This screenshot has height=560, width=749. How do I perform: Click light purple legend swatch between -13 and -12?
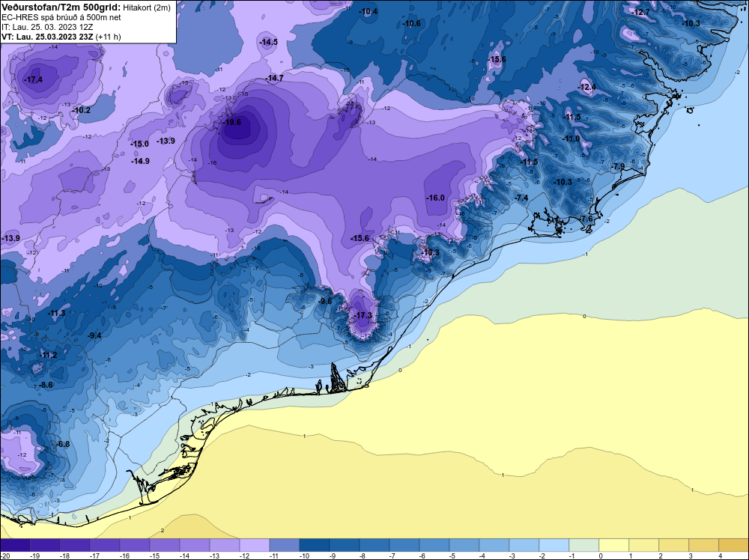225,545
